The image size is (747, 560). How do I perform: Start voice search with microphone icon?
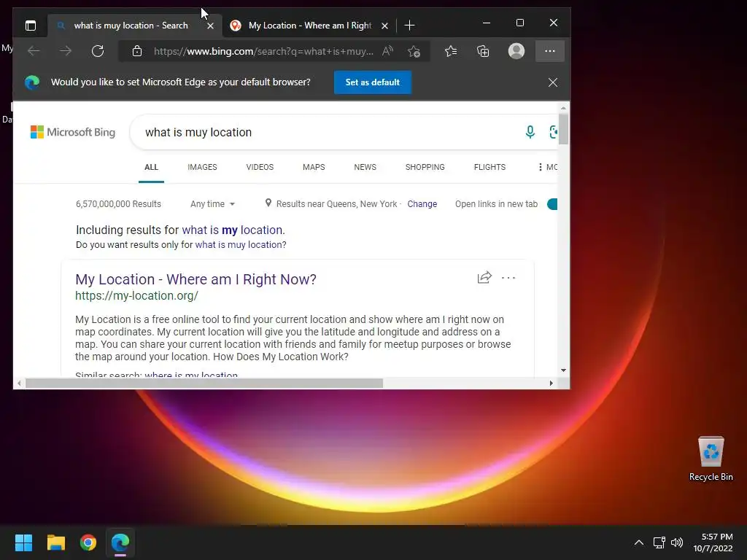[530, 132]
